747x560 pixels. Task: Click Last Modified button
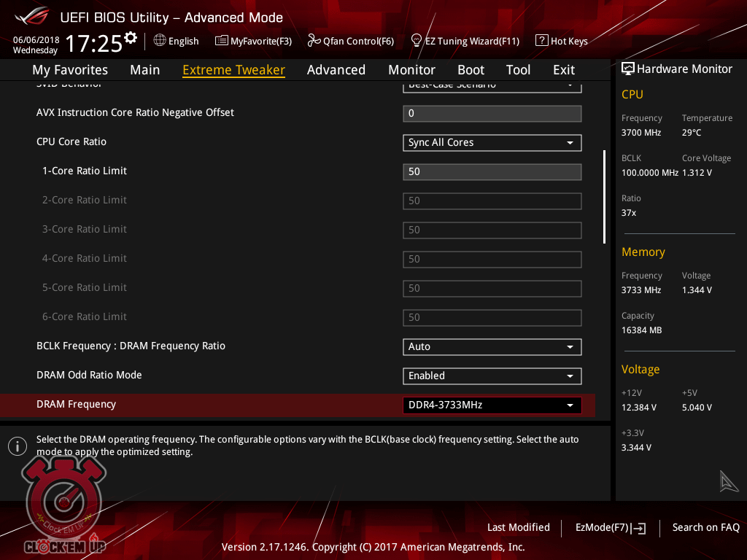[x=518, y=527]
